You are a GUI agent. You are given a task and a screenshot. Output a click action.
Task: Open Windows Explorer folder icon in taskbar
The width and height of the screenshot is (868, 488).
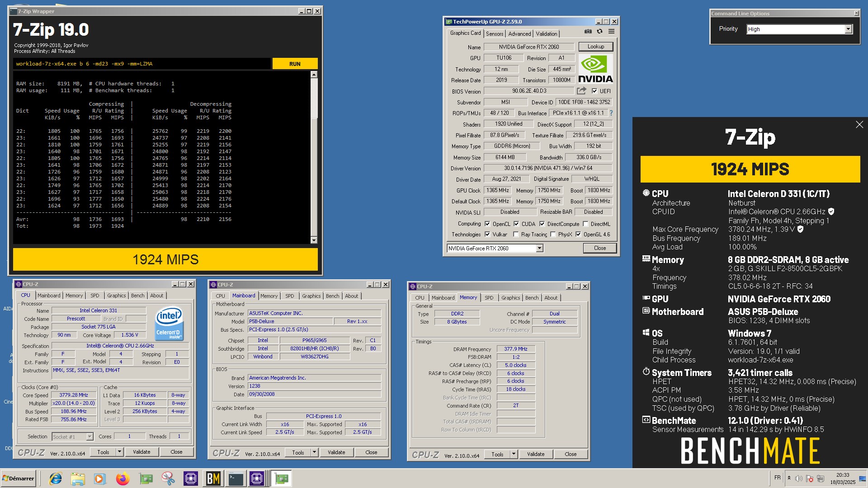pos(78,479)
